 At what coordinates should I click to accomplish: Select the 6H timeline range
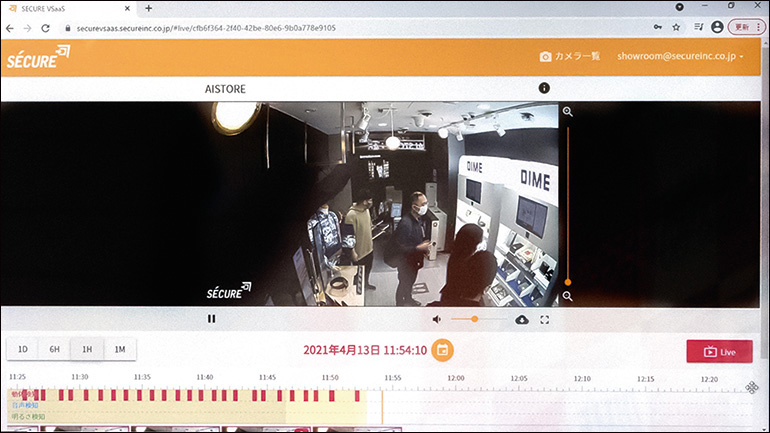tap(55, 349)
